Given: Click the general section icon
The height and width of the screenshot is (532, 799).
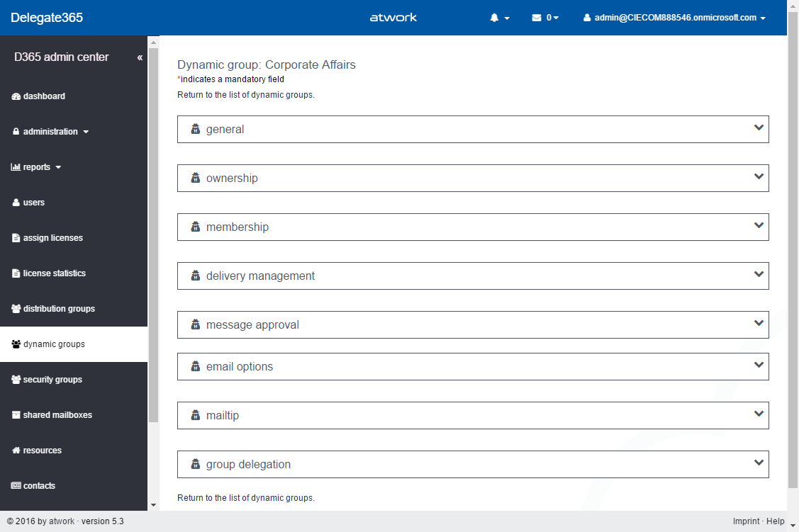Looking at the screenshot, I should click(x=195, y=130).
